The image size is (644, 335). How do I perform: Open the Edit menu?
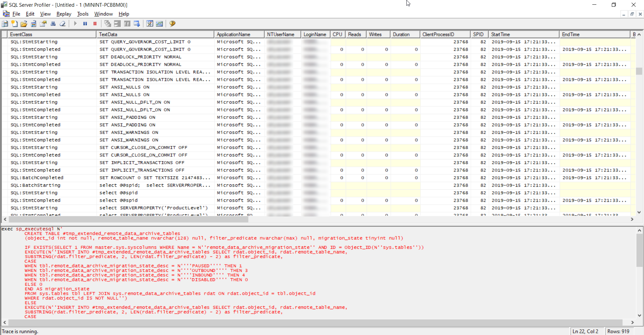tap(30, 14)
